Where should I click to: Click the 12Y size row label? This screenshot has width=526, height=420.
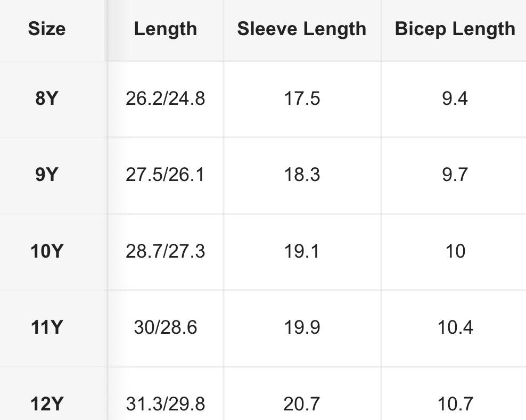pyautogui.click(x=46, y=404)
